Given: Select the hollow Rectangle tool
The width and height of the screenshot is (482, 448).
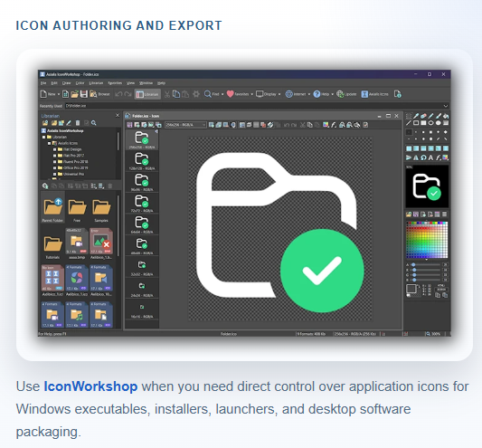Looking at the screenshot, I should [x=416, y=123].
